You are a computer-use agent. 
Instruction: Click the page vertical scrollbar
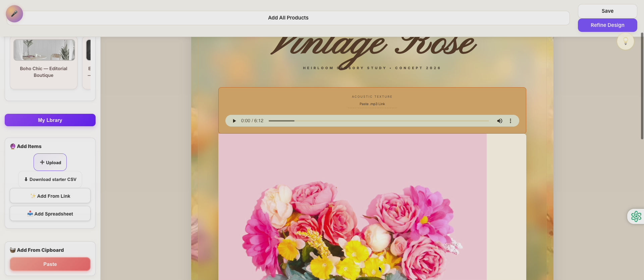tap(642, 86)
